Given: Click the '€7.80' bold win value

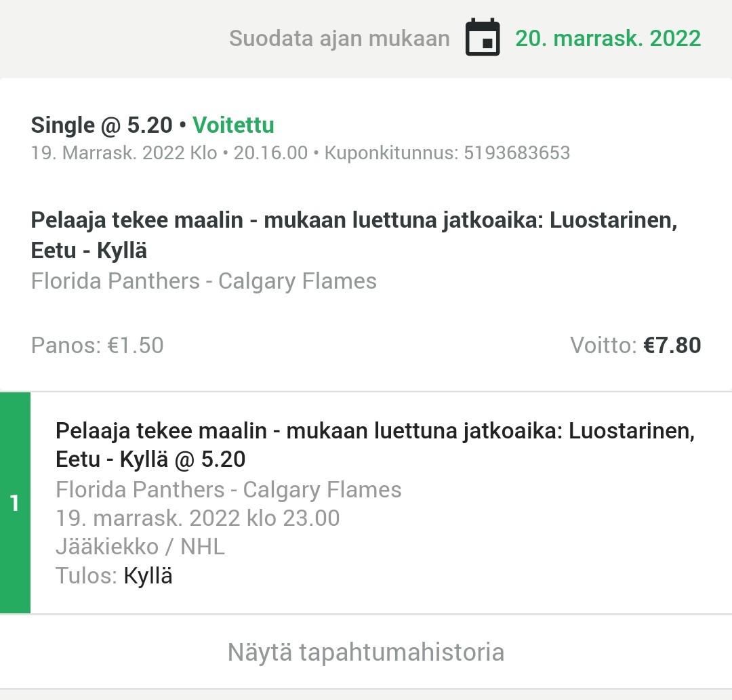Looking at the screenshot, I should 672,346.
